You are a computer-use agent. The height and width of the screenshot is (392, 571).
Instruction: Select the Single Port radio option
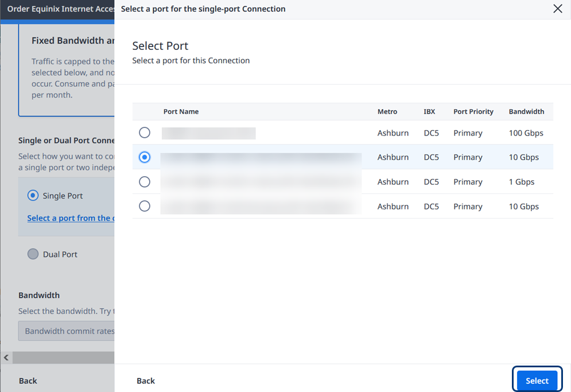pos(33,196)
